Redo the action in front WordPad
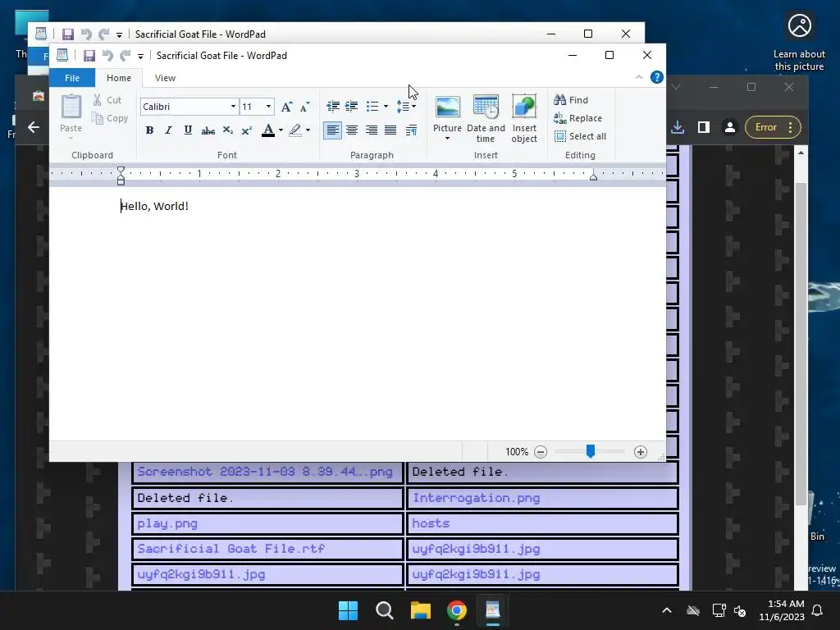Screen dimensions: 840x630 coord(126,55)
